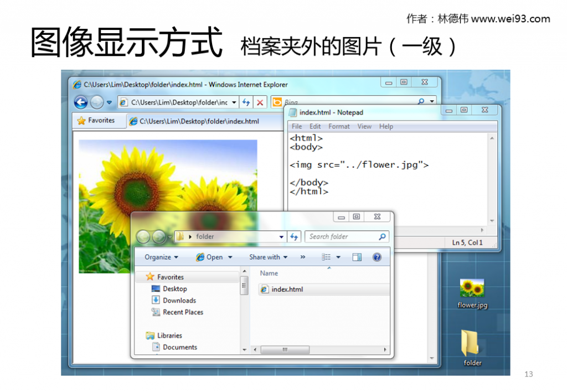Open the Favorites star button in IE
This screenshot has width=567, height=392.
(96, 120)
